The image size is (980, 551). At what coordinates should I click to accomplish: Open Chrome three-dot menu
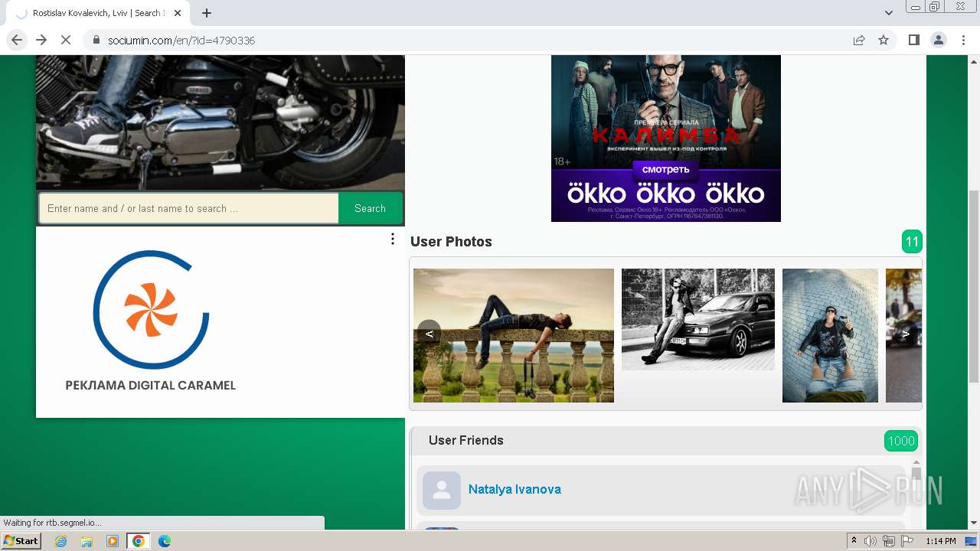(x=963, y=40)
